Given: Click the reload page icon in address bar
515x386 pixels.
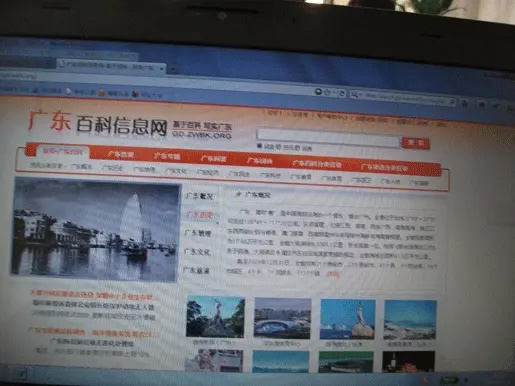Looking at the screenshot, I should [342, 94].
